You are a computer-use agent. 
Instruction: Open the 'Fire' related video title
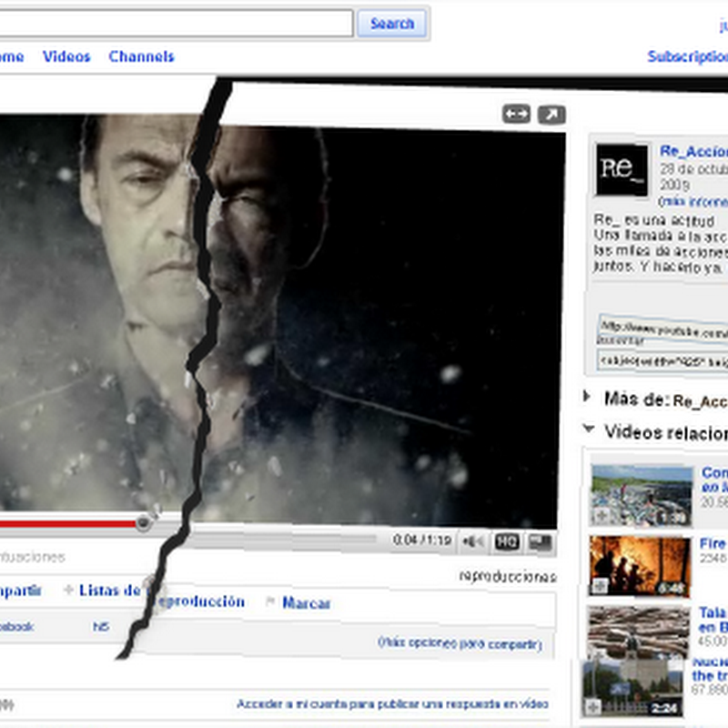pos(713,543)
